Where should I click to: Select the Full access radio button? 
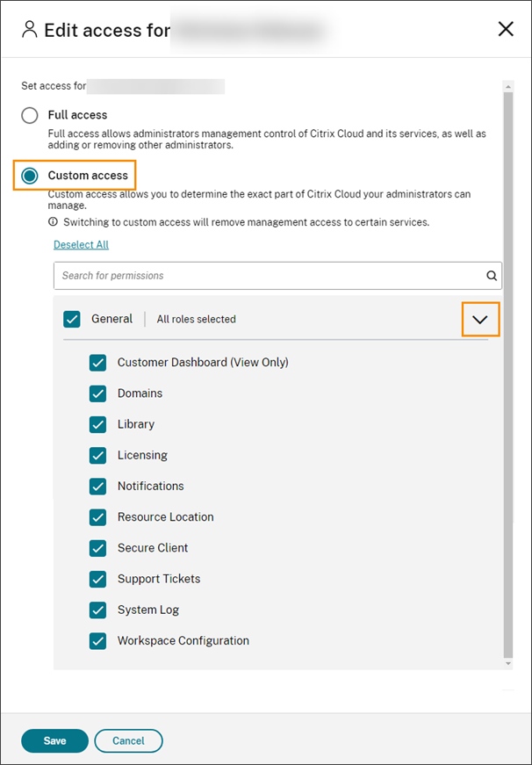click(x=30, y=116)
